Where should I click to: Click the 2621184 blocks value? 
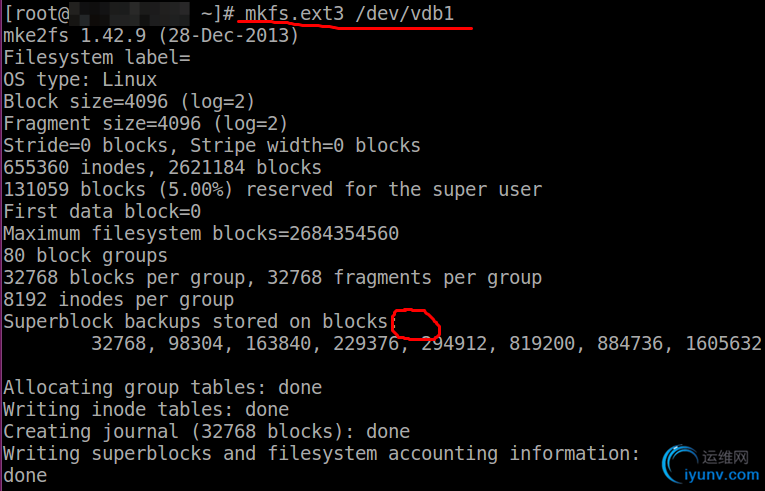tap(245, 167)
